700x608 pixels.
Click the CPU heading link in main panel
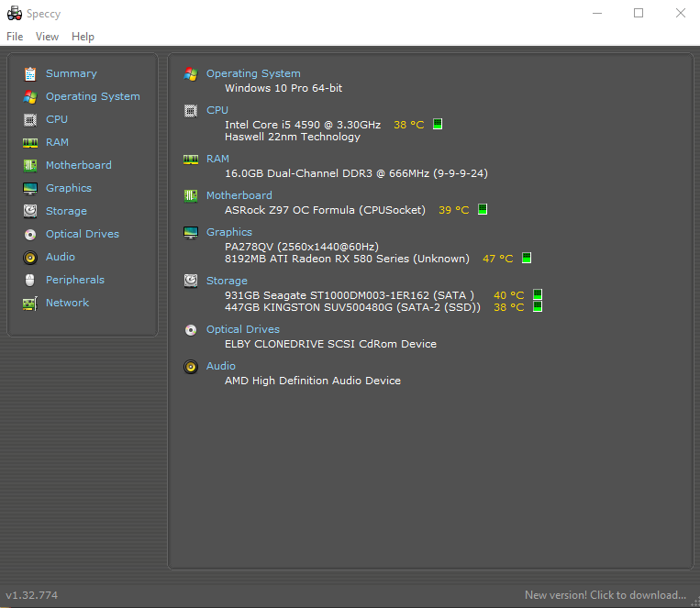(217, 110)
